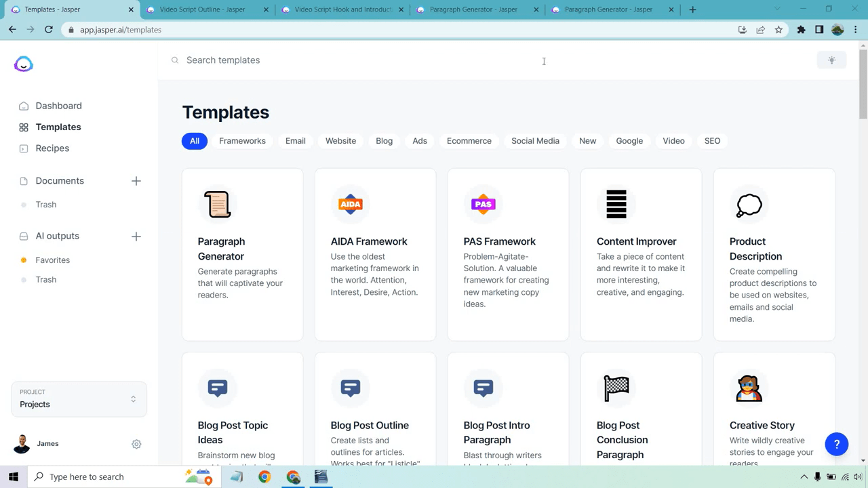
Task: Click the Jasper logo in sidebar
Action: (24, 64)
